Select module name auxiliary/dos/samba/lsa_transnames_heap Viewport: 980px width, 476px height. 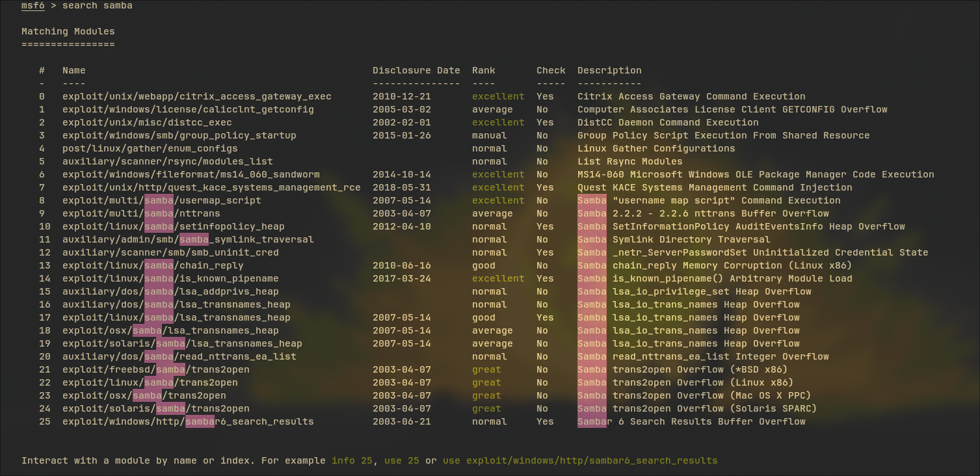[x=176, y=304]
